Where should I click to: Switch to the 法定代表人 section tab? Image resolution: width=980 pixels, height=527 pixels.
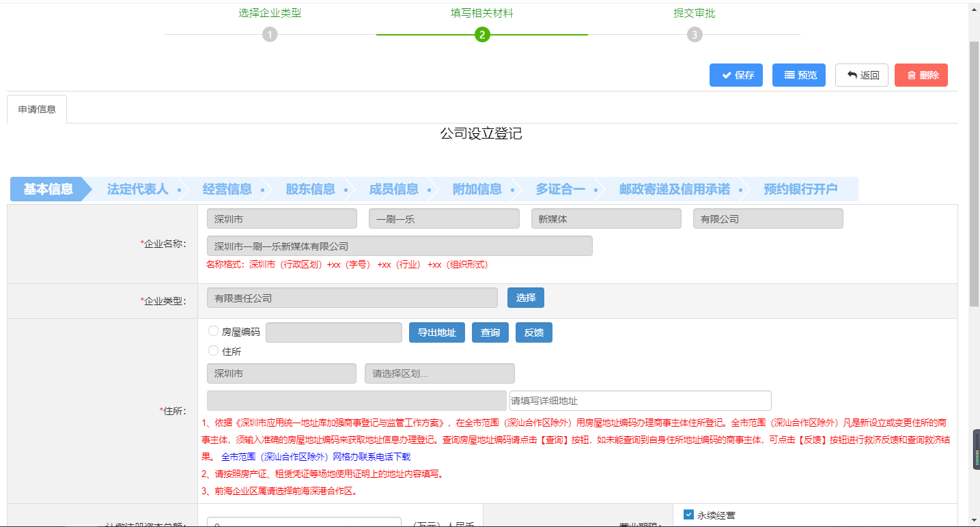tap(137, 189)
